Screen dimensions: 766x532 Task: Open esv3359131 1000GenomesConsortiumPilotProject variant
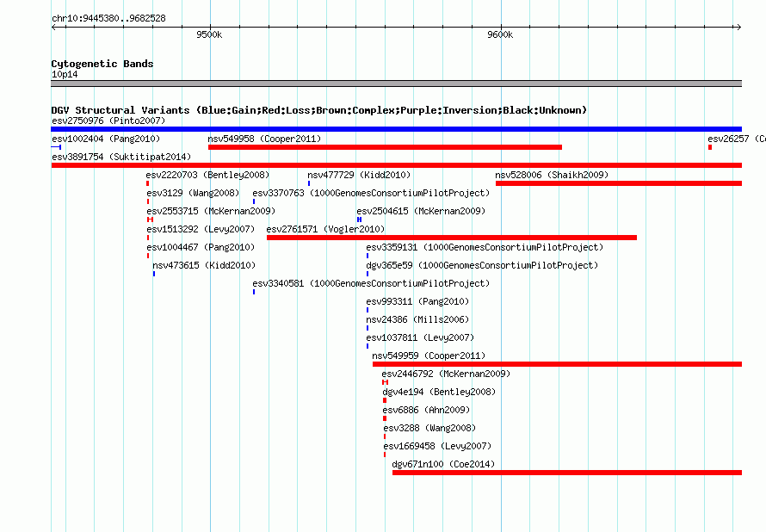point(485,247)
